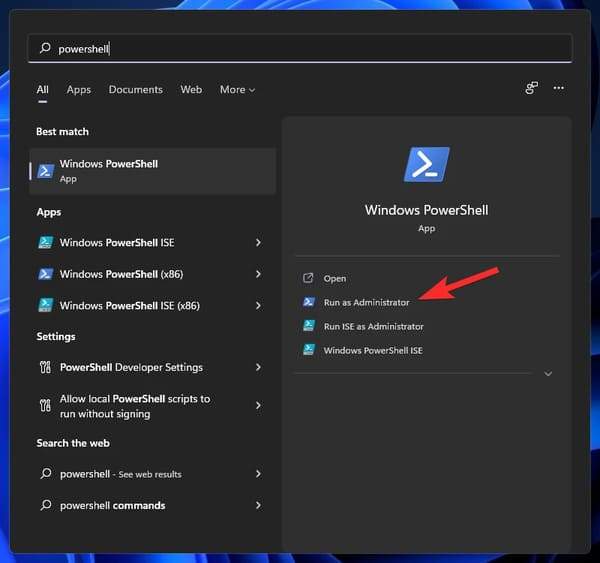The image size is (600, 563).
Task: Click the powershell search input field
Action: click(x=300, y=48)
